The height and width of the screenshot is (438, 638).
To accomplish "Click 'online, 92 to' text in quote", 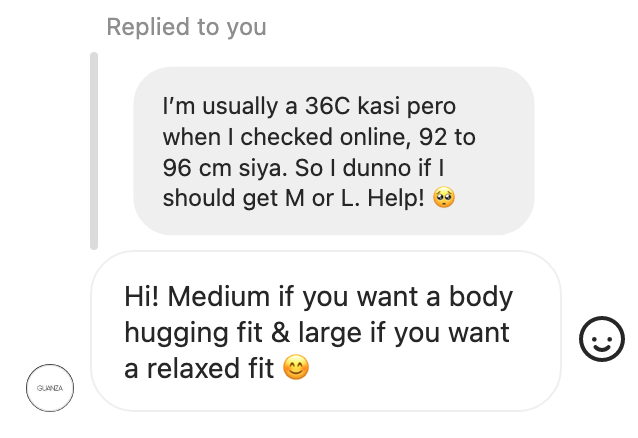I will pos(408,137).
